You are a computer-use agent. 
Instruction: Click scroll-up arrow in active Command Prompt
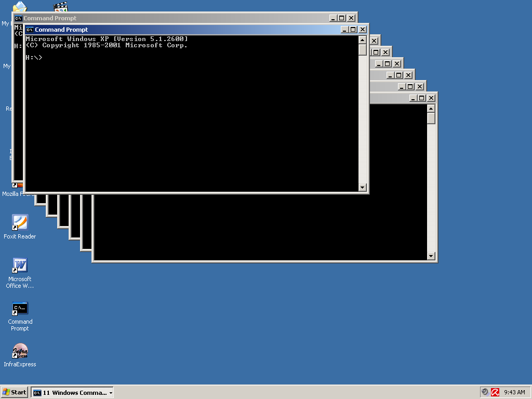click(362, 40)
